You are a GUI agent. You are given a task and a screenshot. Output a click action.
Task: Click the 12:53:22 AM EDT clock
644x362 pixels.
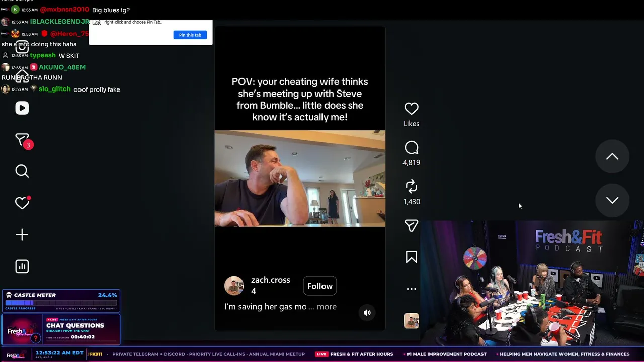point(59,353)
